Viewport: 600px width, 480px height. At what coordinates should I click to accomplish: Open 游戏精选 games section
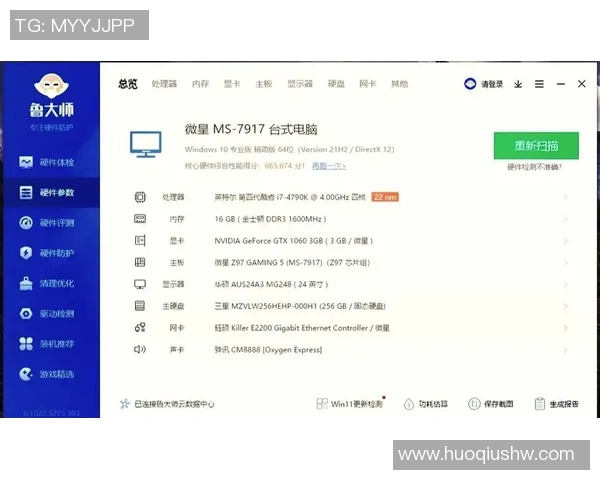[x=46, y=374]
